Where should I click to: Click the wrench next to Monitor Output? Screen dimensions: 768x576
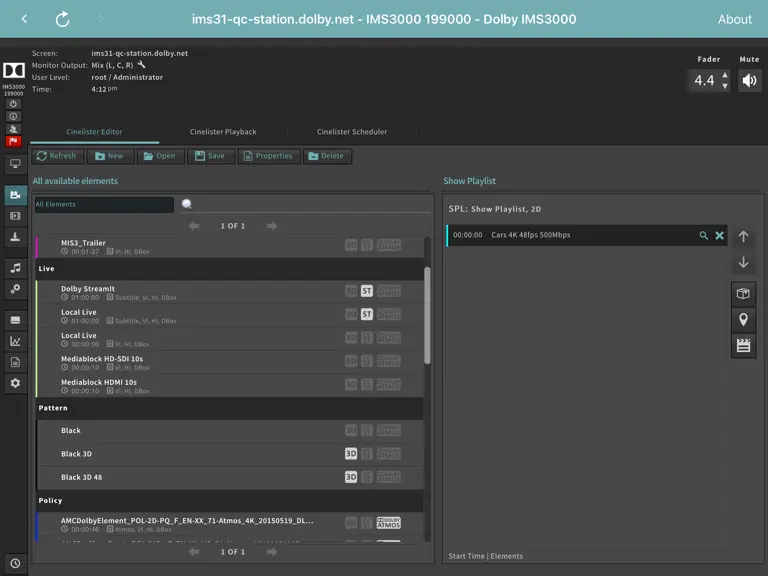pyautogui.click(x=142, y=65)
